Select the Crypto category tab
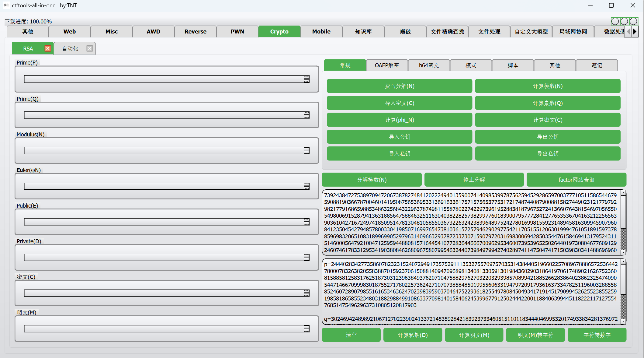Viewport: 644px width, 358px height. tap(279, 32)
